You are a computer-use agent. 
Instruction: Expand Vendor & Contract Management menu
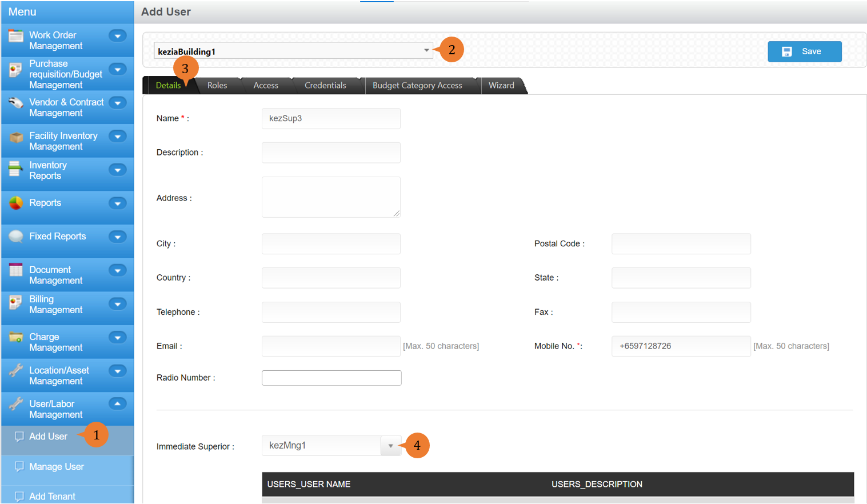(x=118, y=103)
